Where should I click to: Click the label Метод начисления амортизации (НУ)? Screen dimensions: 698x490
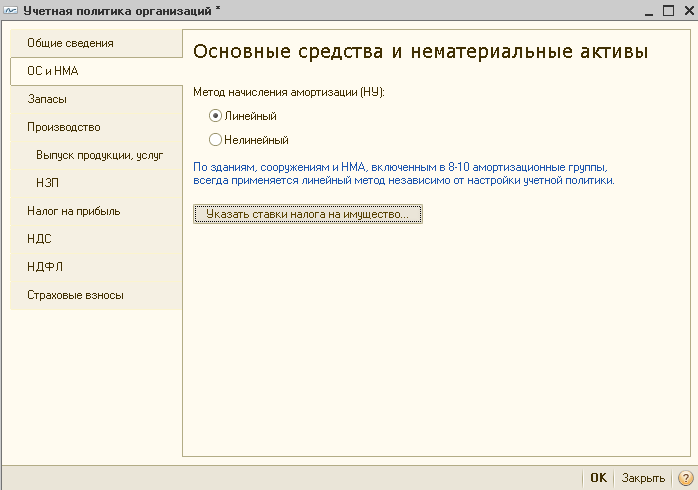coord(289,93)
